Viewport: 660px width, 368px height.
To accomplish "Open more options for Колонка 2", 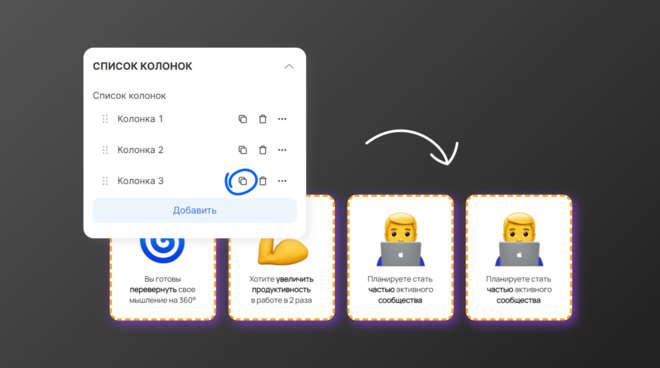I will (x=282, y=150).
